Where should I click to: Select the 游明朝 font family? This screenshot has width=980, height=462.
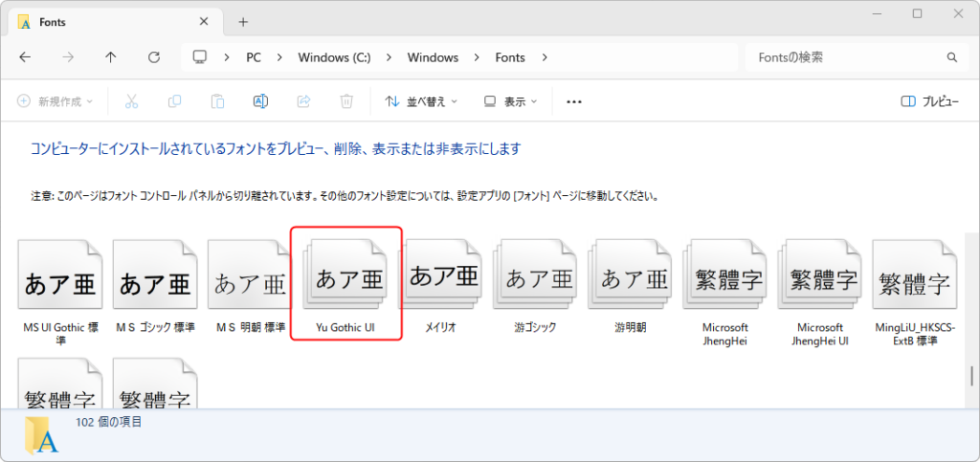coord(631,286)
